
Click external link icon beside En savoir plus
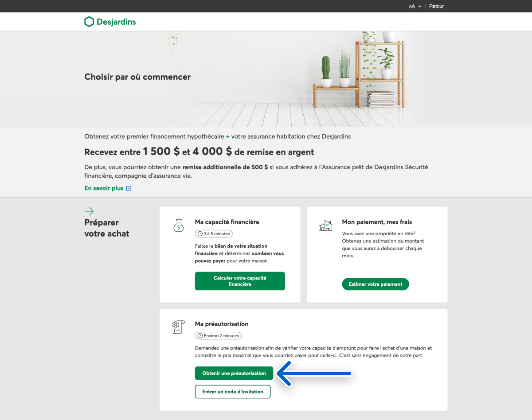pos(129,188)
